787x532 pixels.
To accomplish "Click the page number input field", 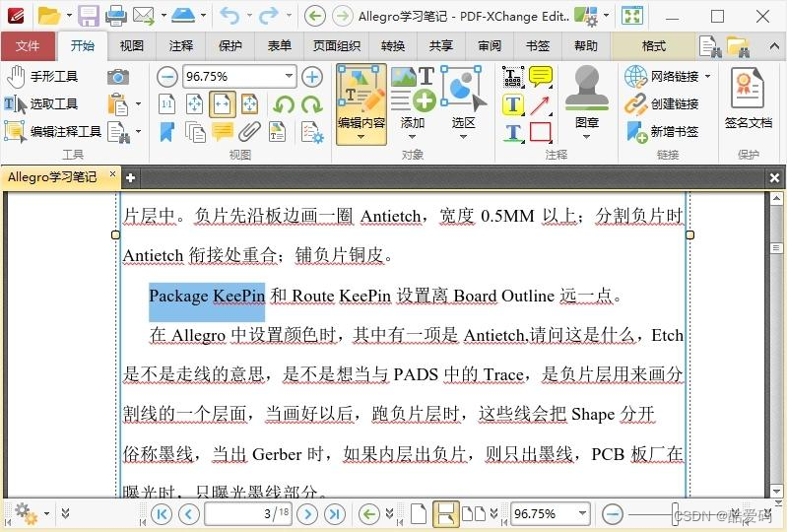I will tap(248, 513).
